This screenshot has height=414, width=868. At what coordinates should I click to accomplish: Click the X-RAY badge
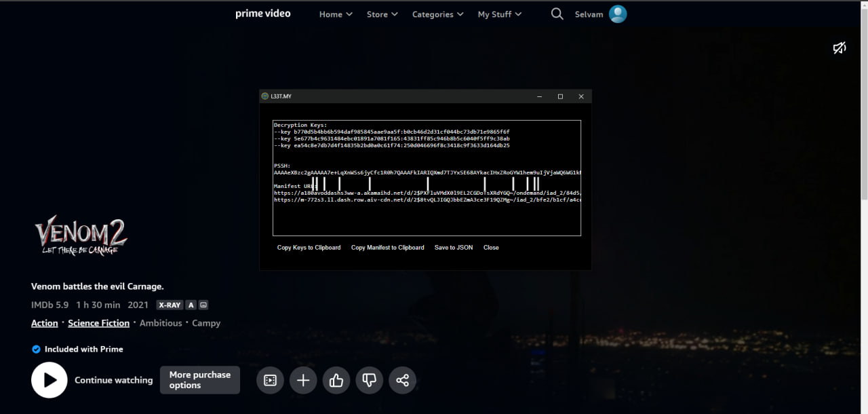[x=170, y=305]
